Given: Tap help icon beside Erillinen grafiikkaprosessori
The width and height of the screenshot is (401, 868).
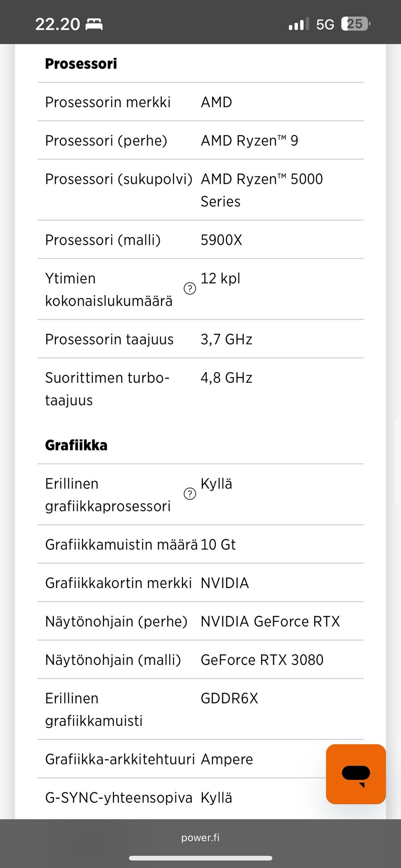Looking at the screenshot, I should tap(190, 494).
